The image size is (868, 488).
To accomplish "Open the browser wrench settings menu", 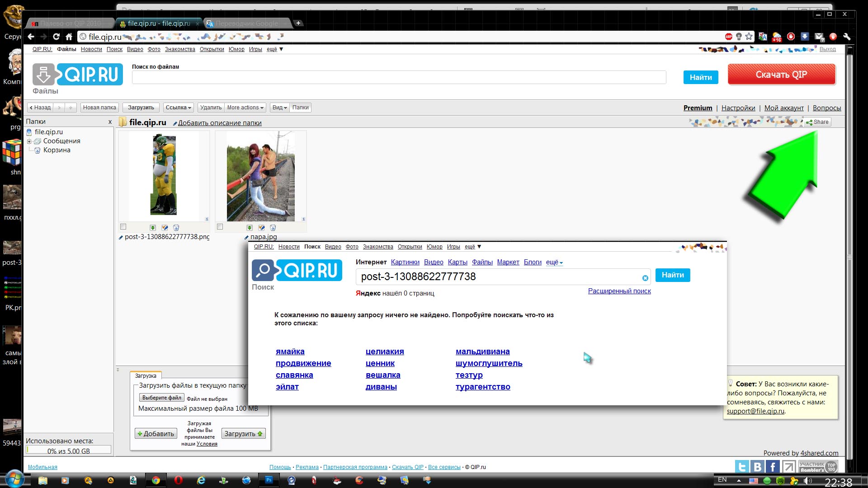I will pyautogui.click(x=847, y=37).
